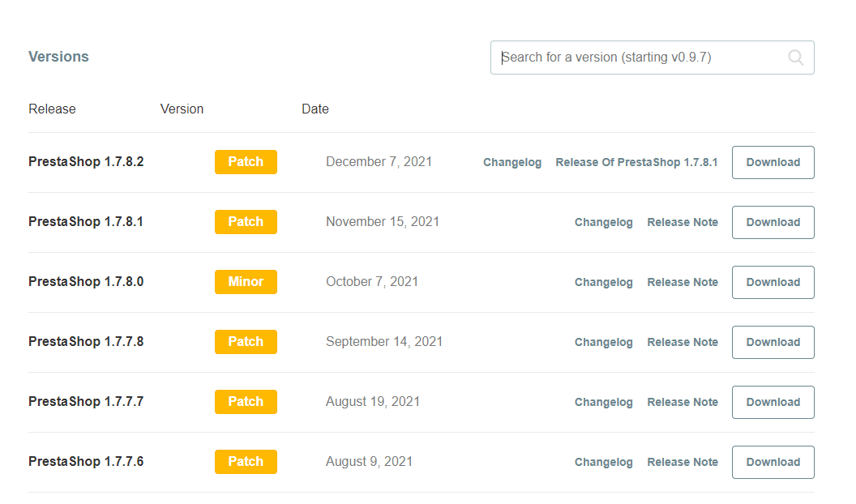Select the PrestaShop 1.7.7.6 release name
This screenshot has width=856, height=504.
[86, 462]
